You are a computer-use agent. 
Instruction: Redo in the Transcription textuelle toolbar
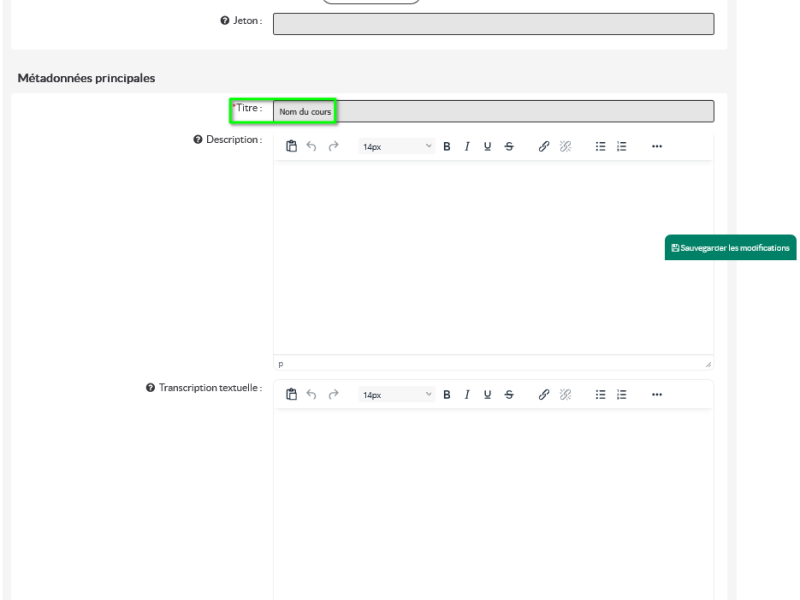[333, 394]
